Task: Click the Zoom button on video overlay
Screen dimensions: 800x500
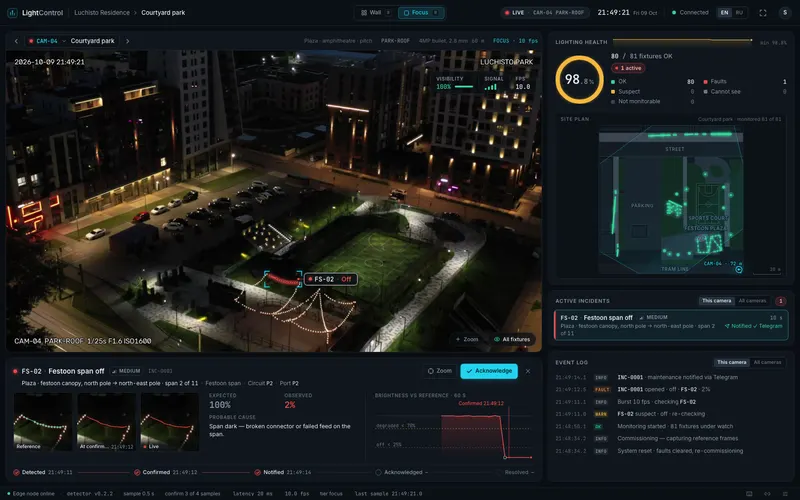Action: pos(467,339)
